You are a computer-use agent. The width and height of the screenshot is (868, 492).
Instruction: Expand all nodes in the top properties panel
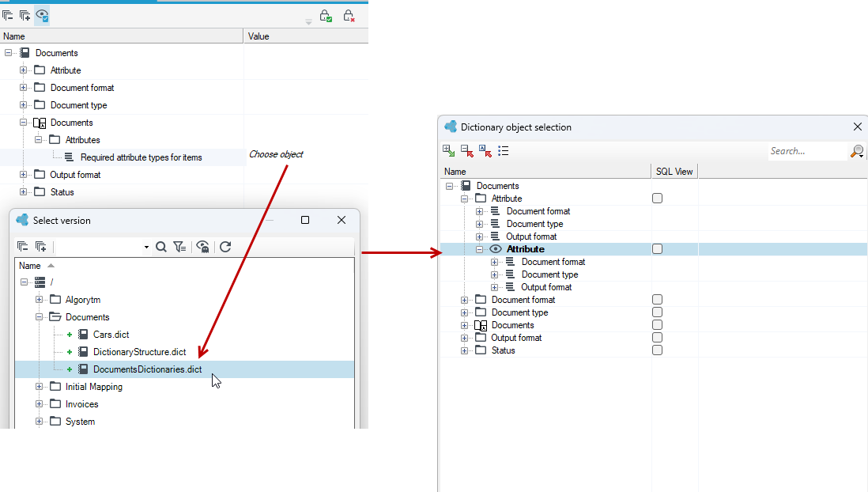tap(25, 16)
